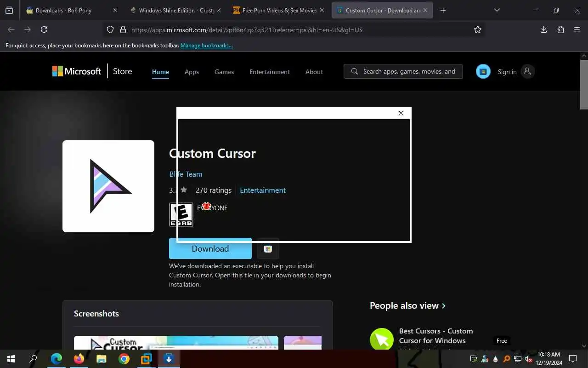Click the Store label next to Microsoft logo
588x368 pixels.
click(123, 71)
